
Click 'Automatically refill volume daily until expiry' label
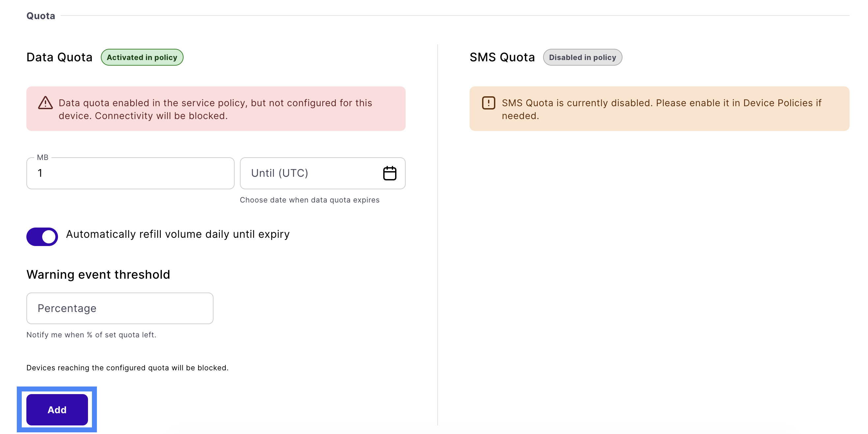(x=178, y=234)
